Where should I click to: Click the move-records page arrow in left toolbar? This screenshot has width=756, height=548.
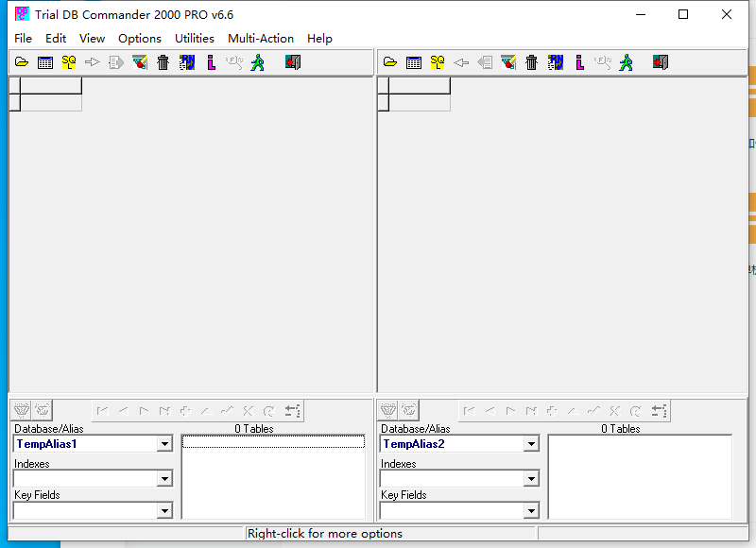115,62
